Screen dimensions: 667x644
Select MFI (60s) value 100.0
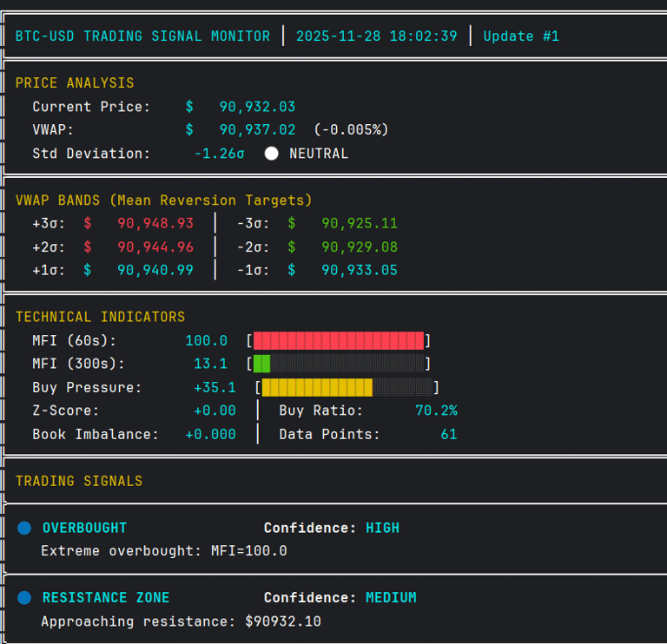[207, 340]
